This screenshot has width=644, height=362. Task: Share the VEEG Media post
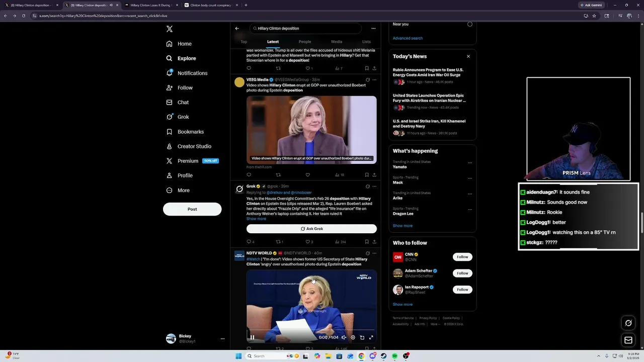374,175
